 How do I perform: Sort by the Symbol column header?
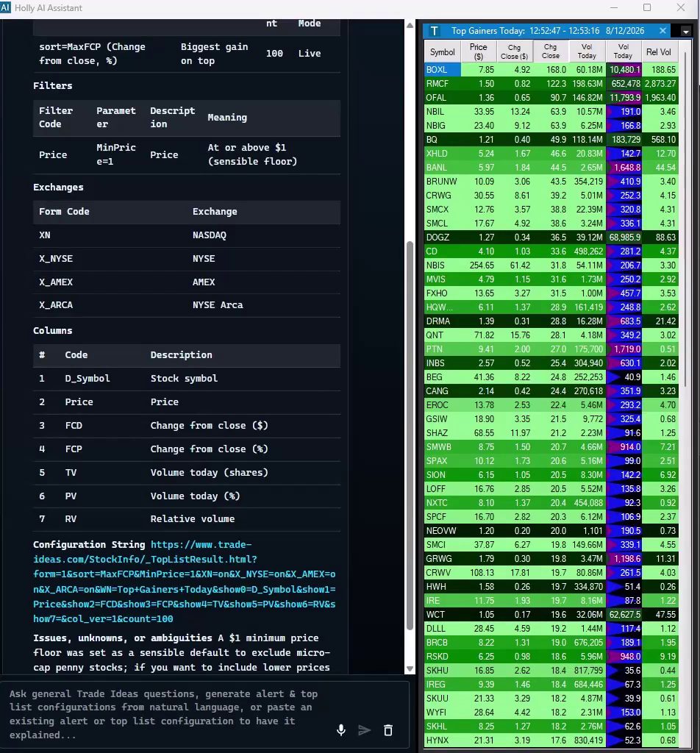(442, 51)
